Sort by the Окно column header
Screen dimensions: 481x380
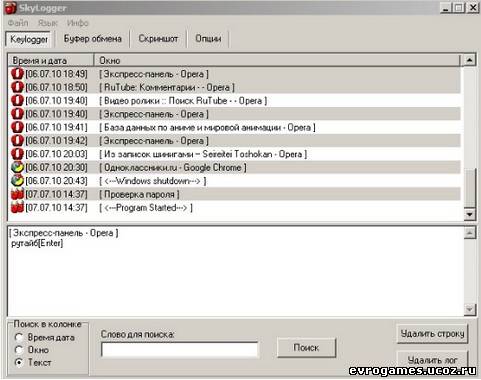click(x=277, y=60)
